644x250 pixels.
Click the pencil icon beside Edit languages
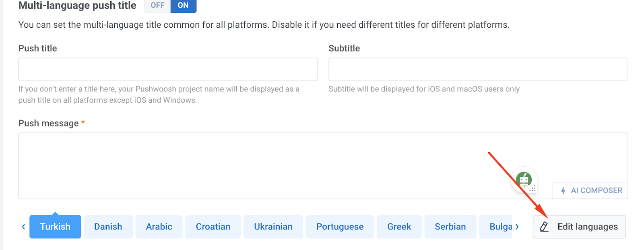coord(544,227)
